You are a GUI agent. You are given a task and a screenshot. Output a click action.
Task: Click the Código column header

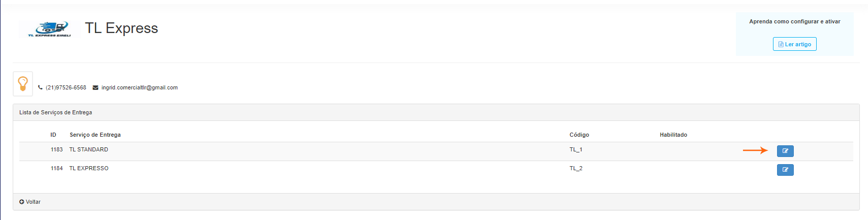[x=579, y=135]
